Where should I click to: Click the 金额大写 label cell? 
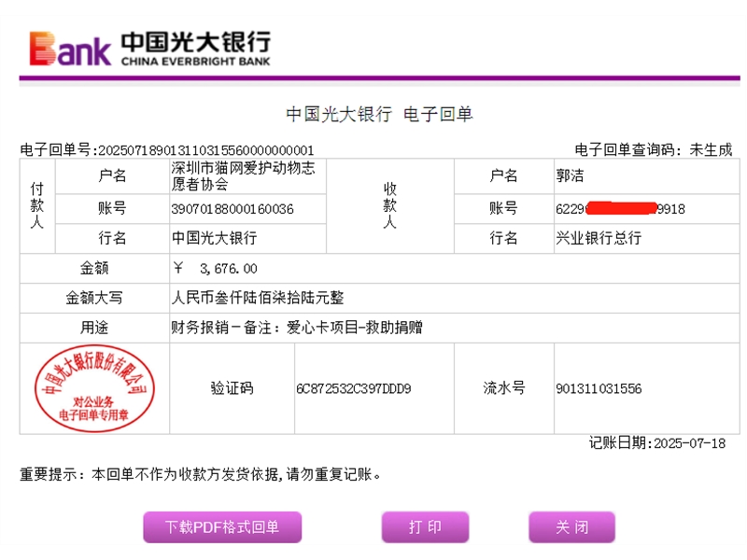[94, 298]
